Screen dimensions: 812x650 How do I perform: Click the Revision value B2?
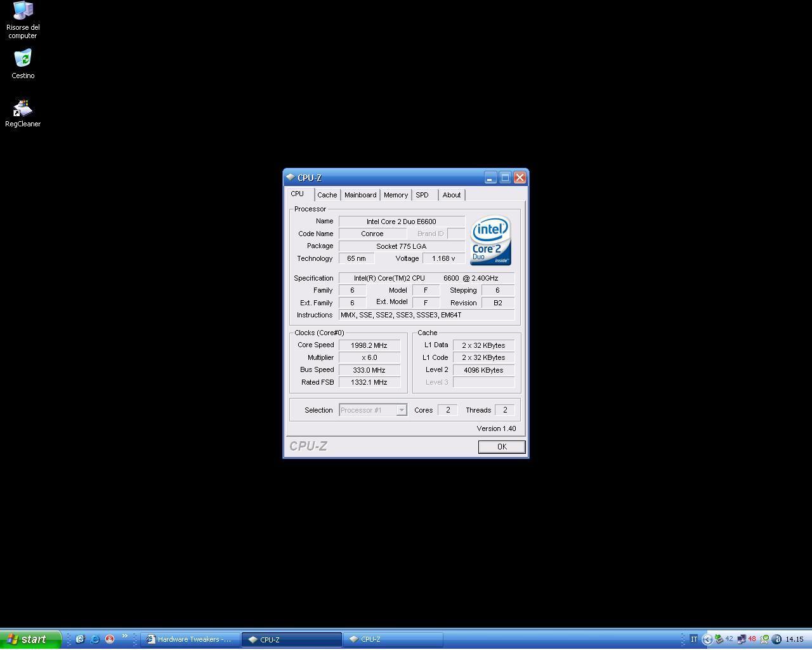coord(498,303)
